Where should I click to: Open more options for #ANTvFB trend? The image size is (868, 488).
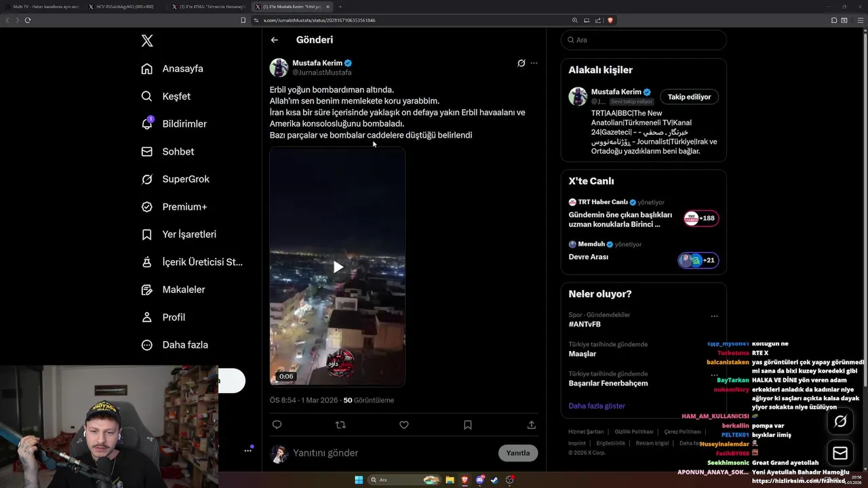pos(714,316)
